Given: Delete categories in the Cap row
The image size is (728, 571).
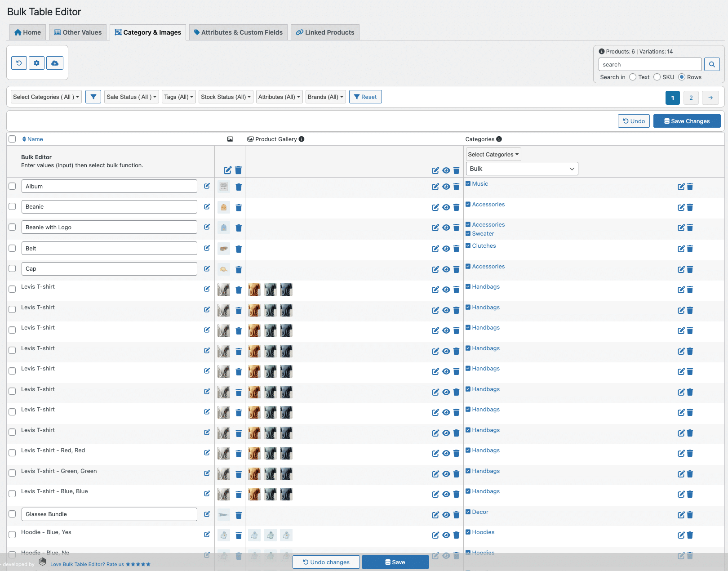Looking at the screenshot, I should pos(690,269).
